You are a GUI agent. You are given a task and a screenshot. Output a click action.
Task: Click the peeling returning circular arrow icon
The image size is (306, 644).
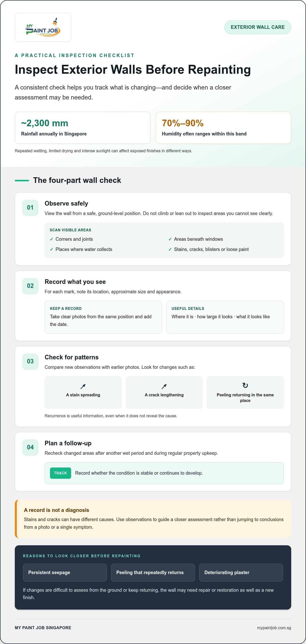click(x=245, y=385)
